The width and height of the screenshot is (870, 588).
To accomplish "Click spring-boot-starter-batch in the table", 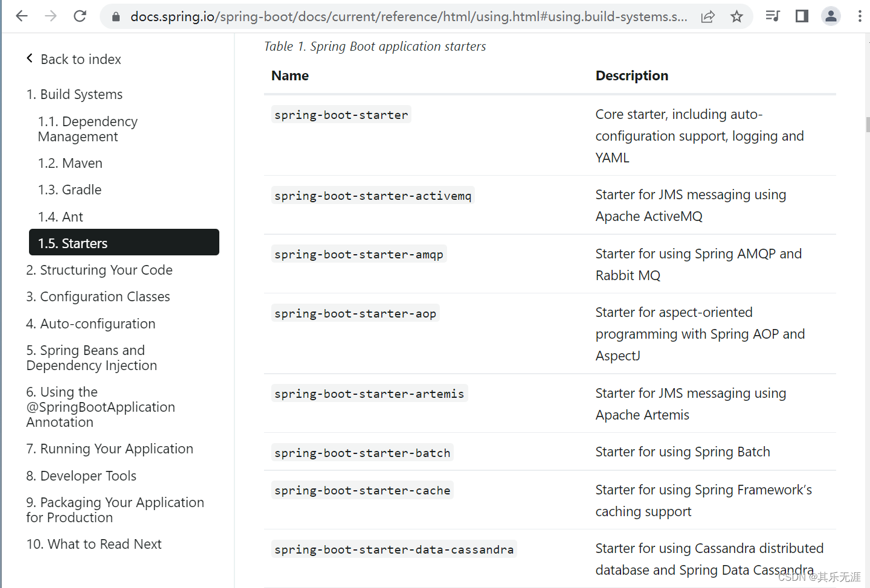I will [362, 453].
